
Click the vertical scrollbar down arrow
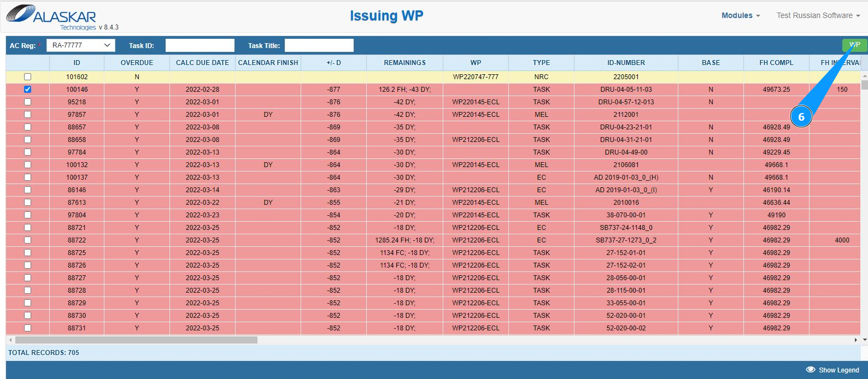pos(864,340)
